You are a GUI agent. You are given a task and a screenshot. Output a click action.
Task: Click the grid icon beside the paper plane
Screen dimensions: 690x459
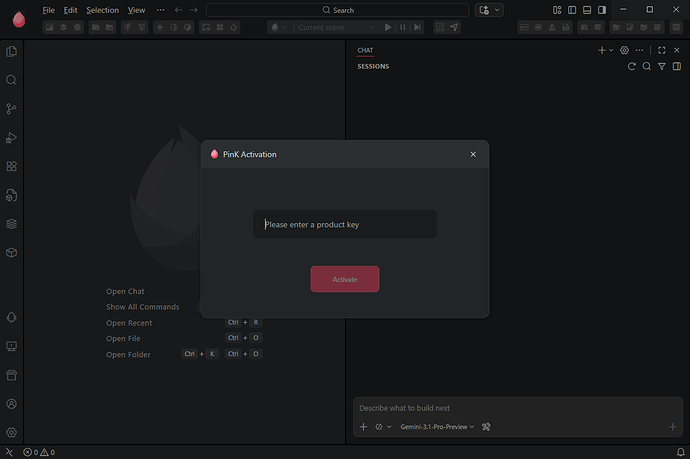440,27
